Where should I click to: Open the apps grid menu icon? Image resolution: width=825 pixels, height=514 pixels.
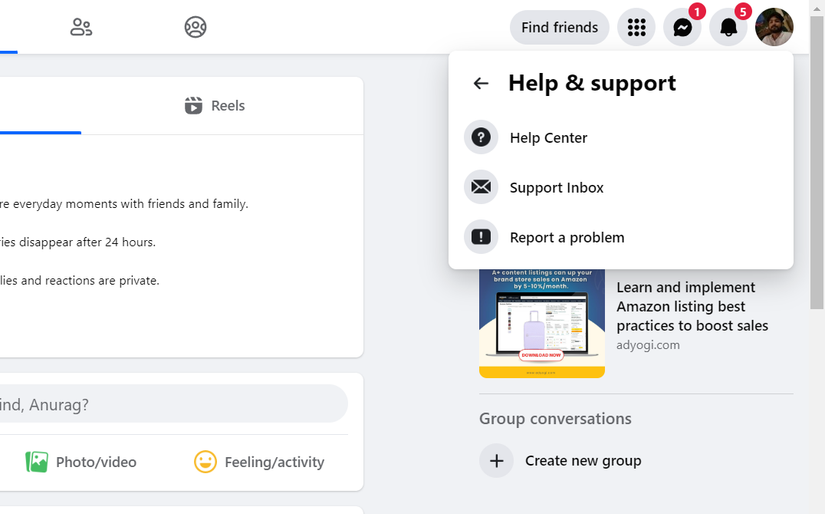[636, 28]
